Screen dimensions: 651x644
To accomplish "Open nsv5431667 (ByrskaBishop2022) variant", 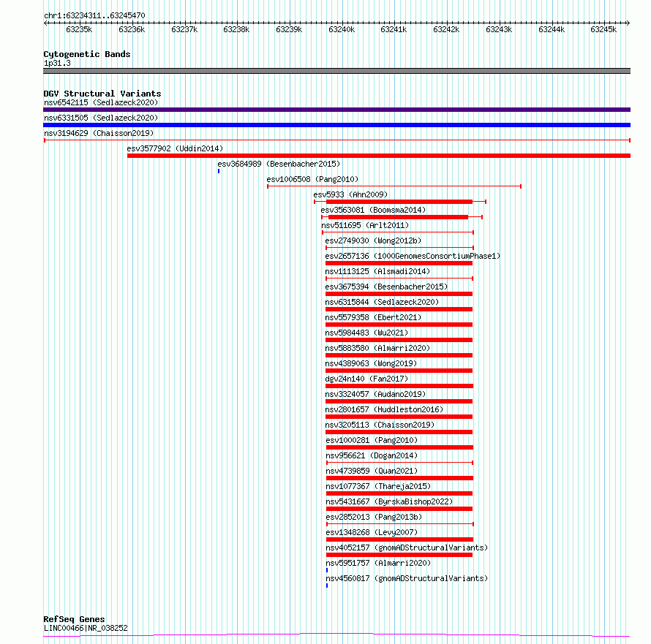I will tap(389, 501).
